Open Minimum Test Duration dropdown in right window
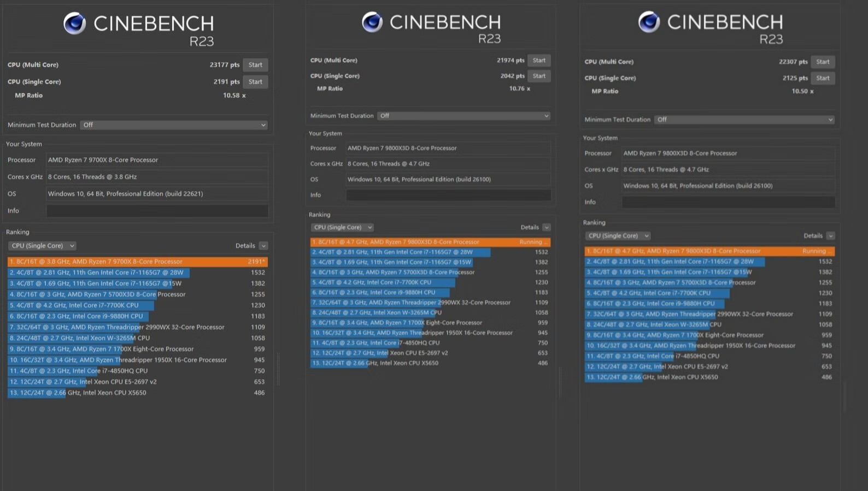The height and width of the screenshot is (491, 868). click(x=744, y=120)
